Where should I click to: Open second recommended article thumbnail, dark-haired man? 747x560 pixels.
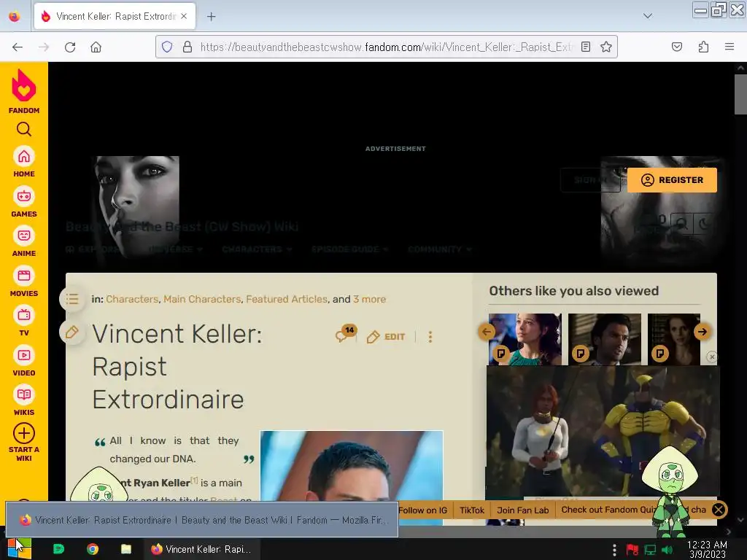pyautogui.click(x=605, y=339)
